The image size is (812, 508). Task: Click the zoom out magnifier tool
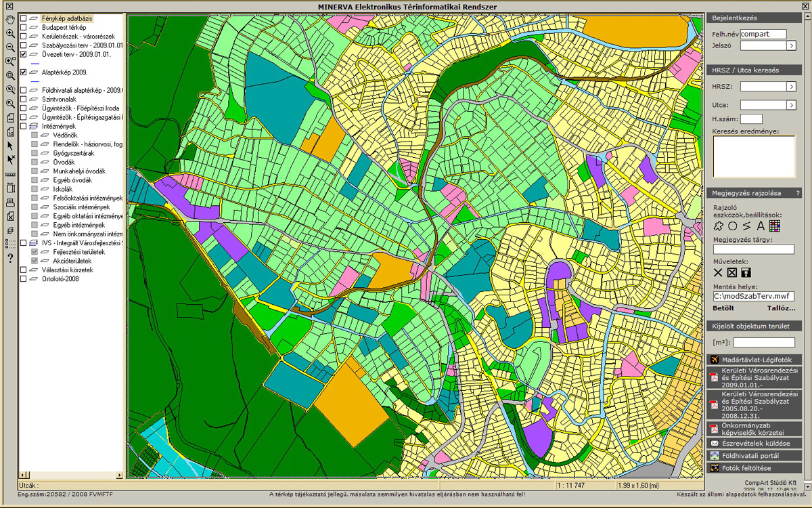pos(10,47)
